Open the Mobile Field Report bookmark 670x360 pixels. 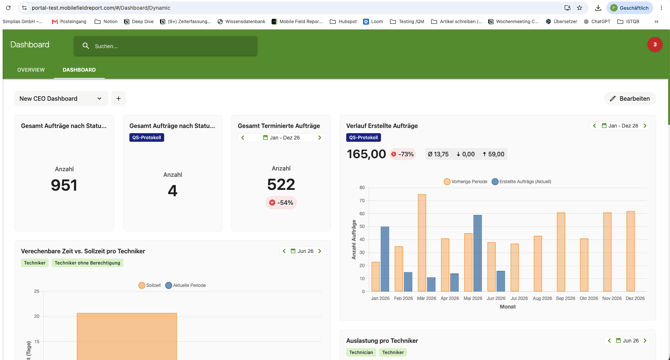(297, 21)
